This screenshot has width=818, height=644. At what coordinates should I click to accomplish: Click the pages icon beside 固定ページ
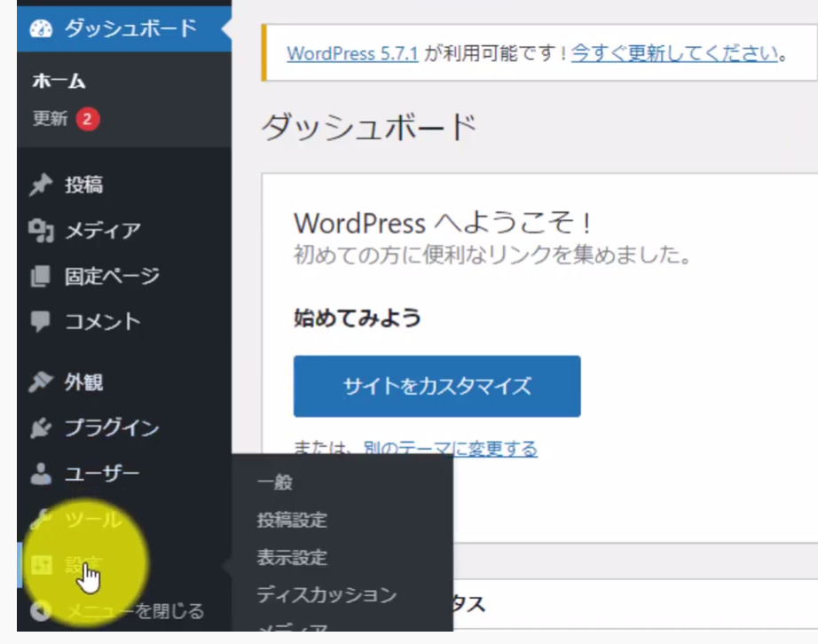(x=41, y=277)
